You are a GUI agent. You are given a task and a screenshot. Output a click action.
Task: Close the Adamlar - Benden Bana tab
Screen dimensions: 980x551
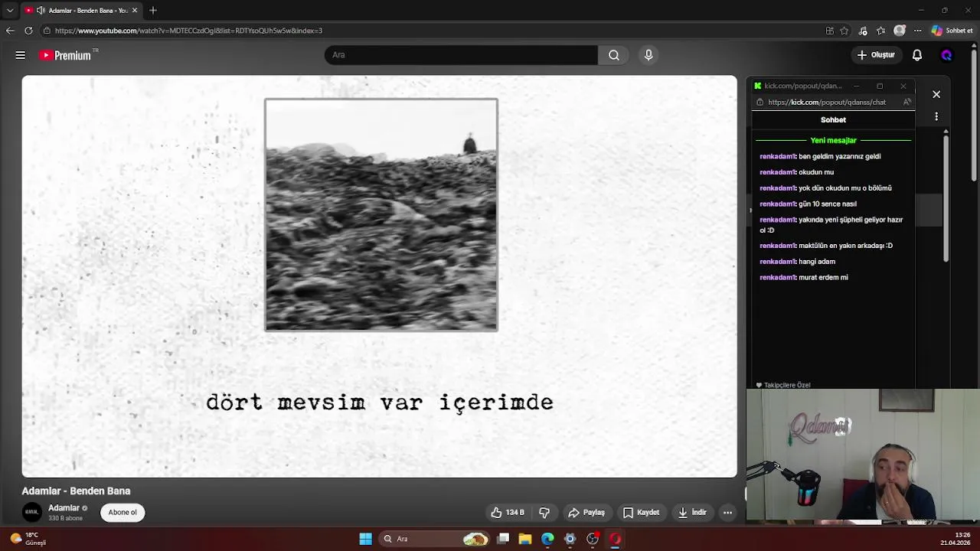pos(135,10)
